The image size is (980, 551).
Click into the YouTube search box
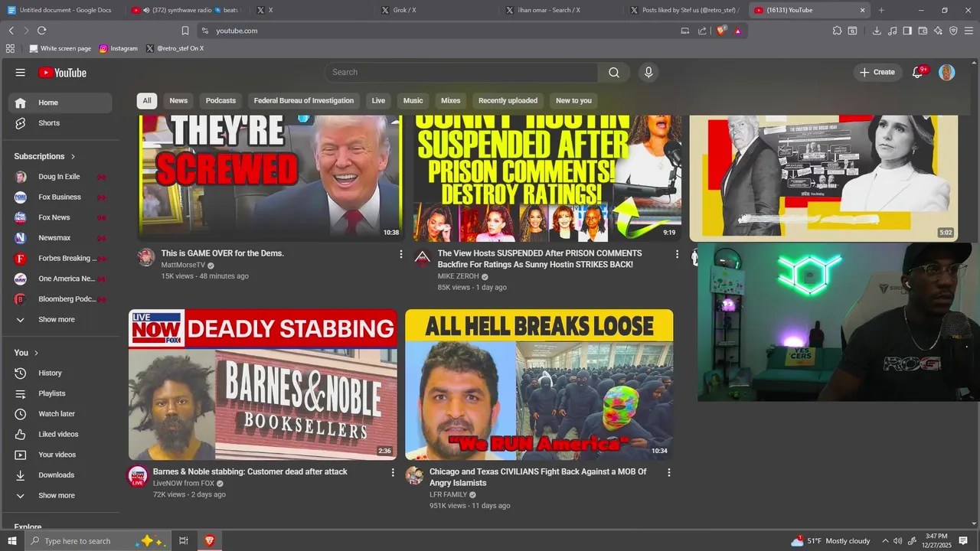(462, 73)
